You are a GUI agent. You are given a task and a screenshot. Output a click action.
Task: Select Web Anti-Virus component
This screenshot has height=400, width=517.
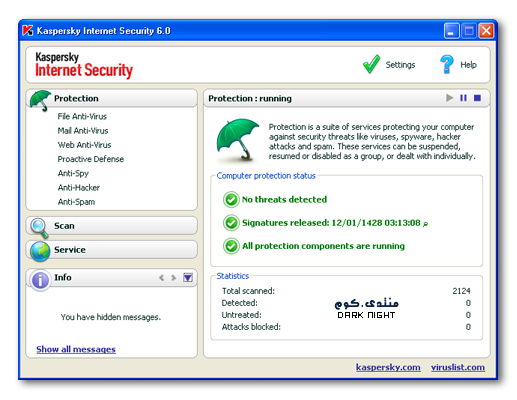click(x=84, y=145)
